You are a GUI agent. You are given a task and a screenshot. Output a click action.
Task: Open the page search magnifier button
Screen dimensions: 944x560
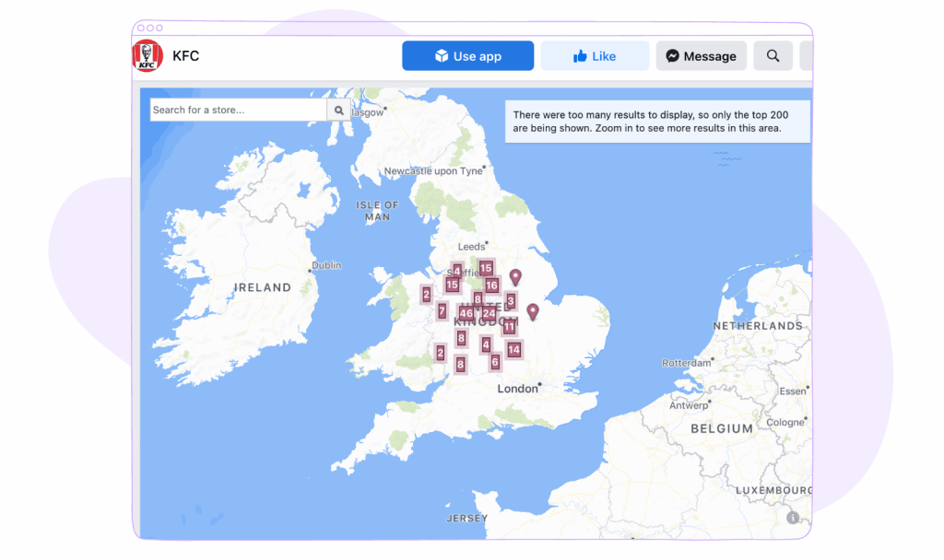click(773, 56)
